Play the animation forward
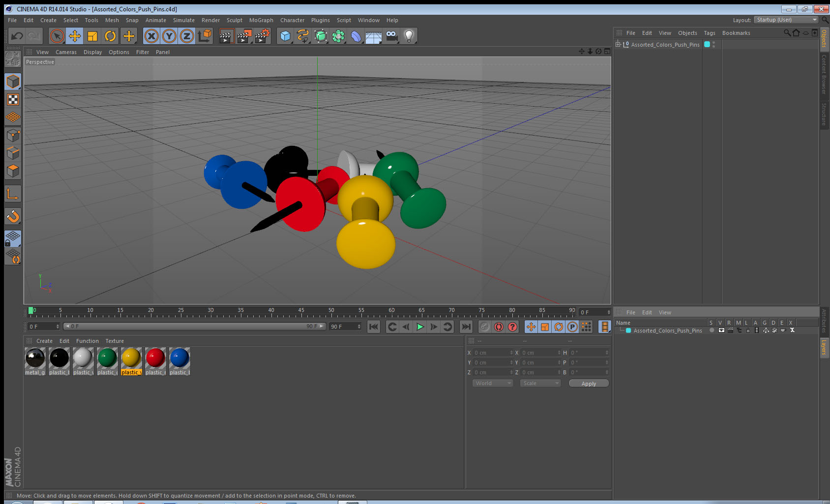 tap(420, 327)
